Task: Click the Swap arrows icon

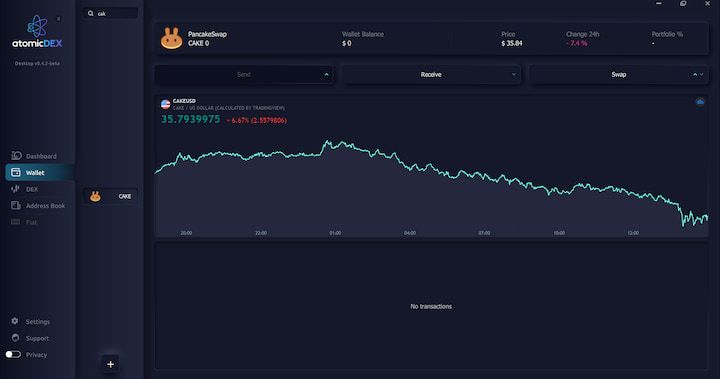Action: (698, 74)
